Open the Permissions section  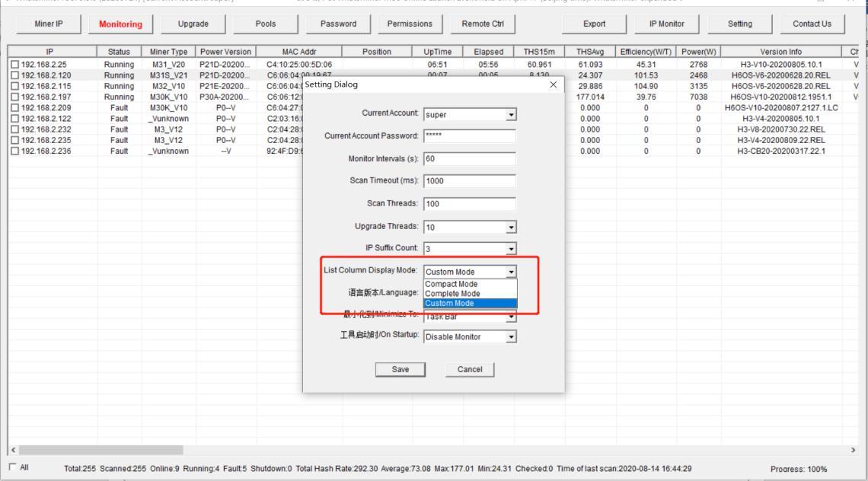(410, 24)
